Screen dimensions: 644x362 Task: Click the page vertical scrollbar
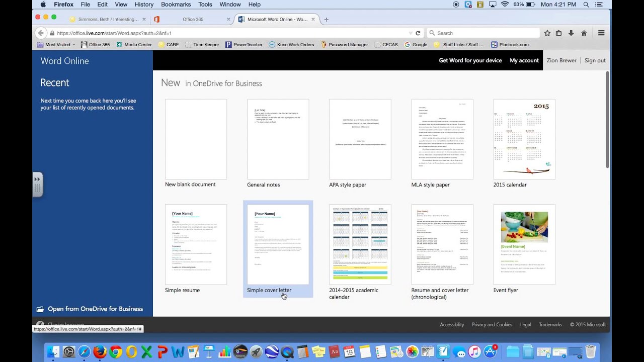pos(607,120)
